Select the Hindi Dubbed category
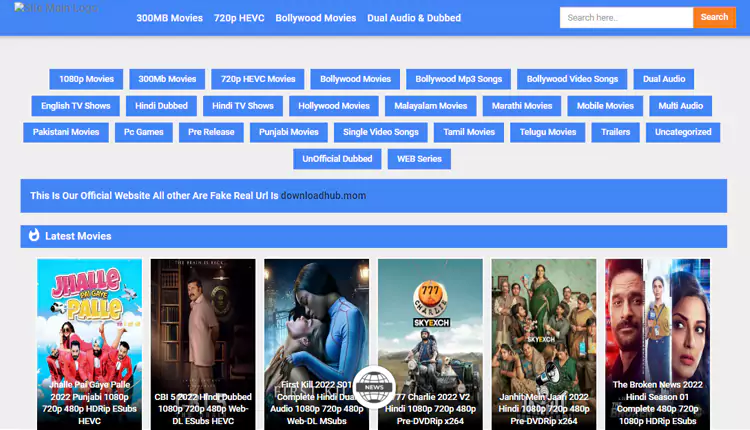Image resolution: width=750 pixels, height=430 pixels. pyautogui.click(x=161, y=106)
